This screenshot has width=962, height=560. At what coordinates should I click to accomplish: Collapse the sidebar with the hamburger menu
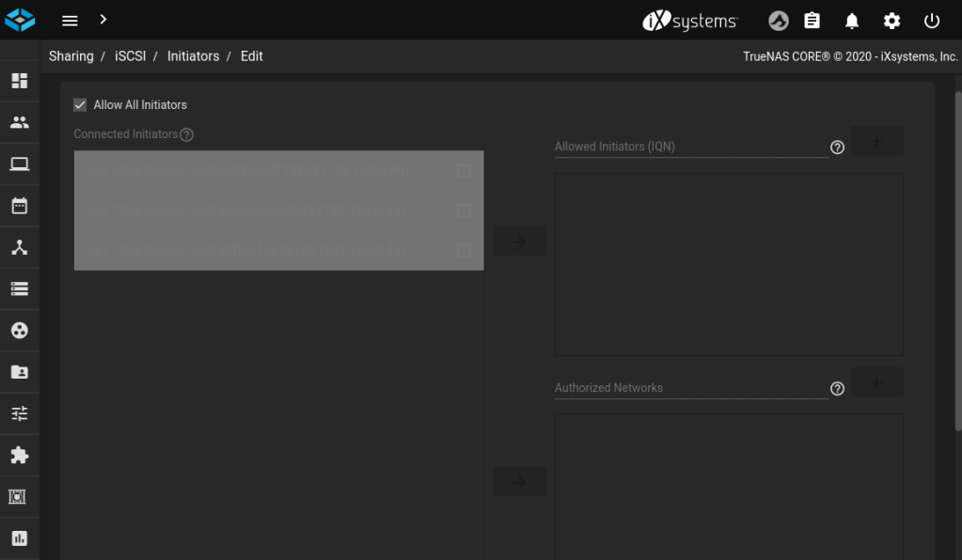70,21
